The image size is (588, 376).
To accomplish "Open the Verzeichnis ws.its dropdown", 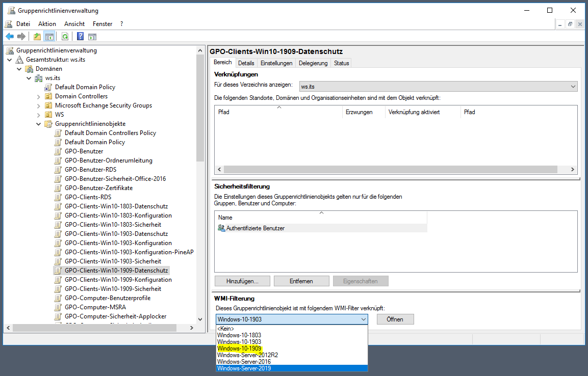I will (439, 87).
